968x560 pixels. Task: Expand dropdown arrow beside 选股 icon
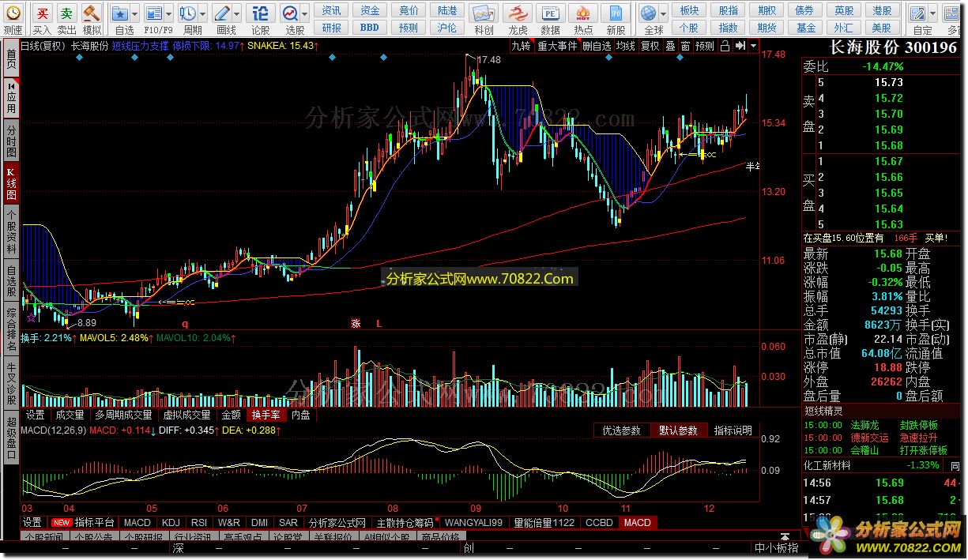click(305, 13)
